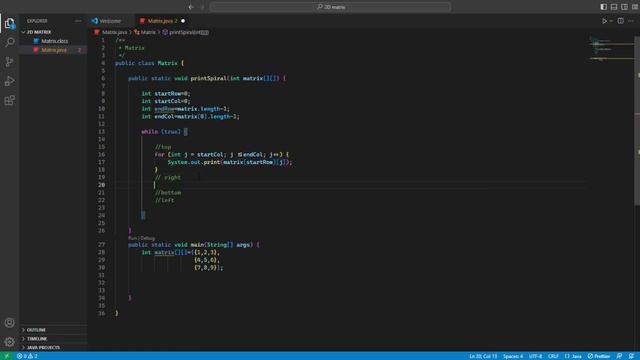Open editor More Actions ellipsis
This screenshot has width=640, height=360.
point(631,21)
